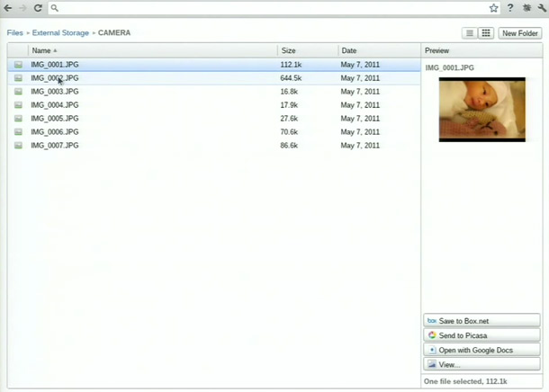Click the browser back arrow
The image size is (549, 392).
pyautogui.click(x=8, y=8)
